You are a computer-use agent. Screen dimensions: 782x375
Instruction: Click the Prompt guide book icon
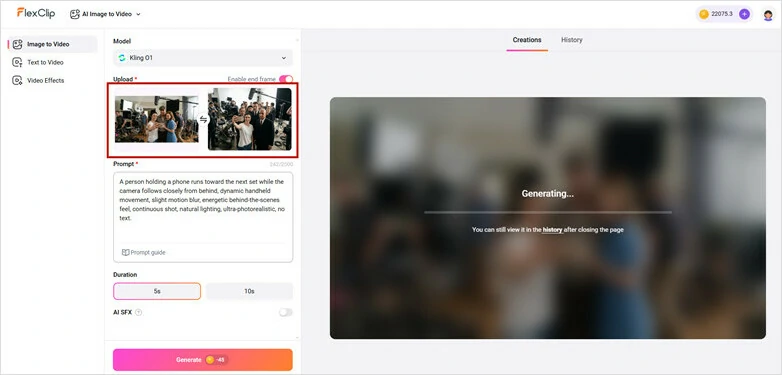pyautogui.click(x=126, y=252)
